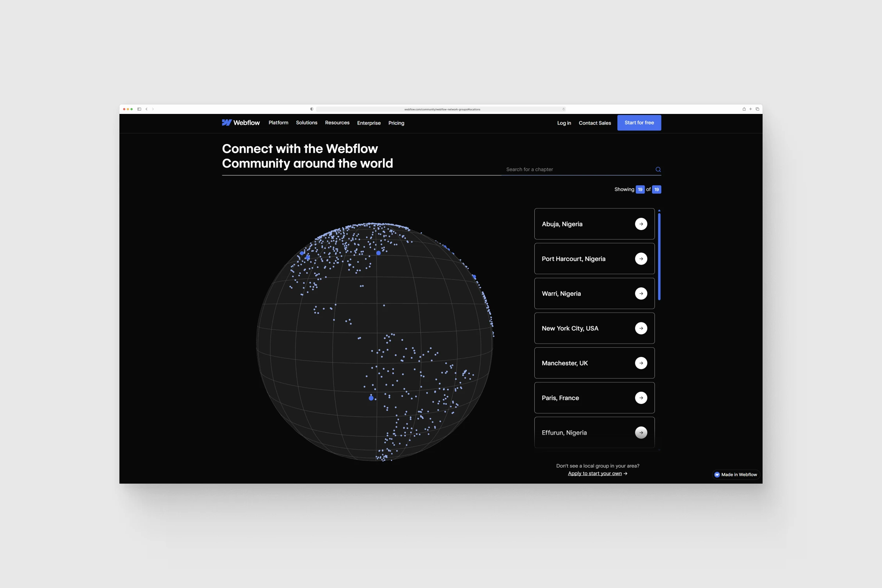Click the Start for free button

click(639, 123)
